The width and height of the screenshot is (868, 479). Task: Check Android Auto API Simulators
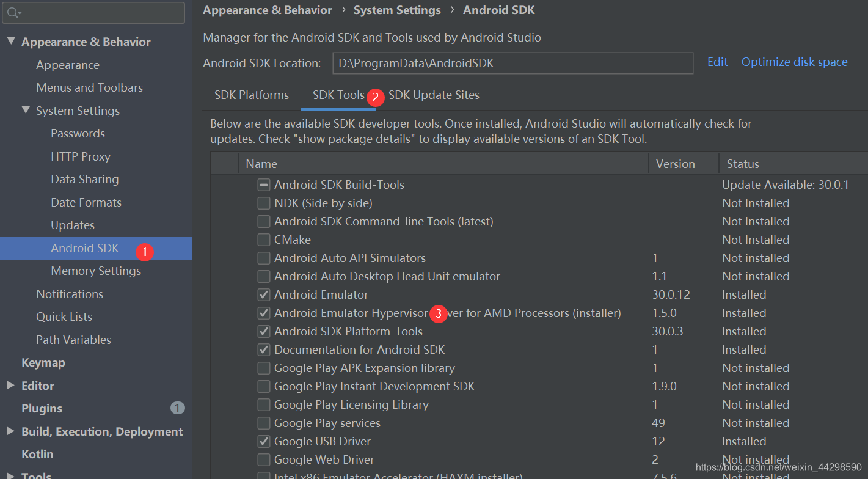pyautogui.click(x=264, y=258)
